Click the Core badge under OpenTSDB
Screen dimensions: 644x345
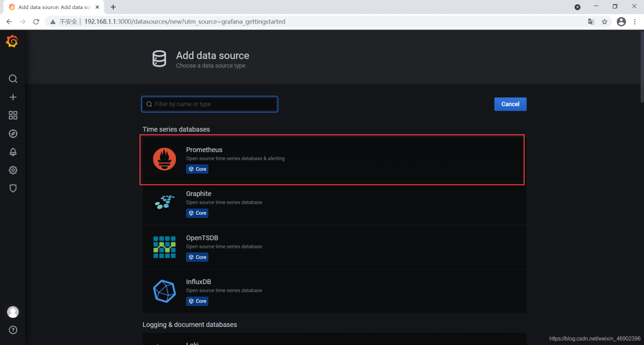coord(197,257)
